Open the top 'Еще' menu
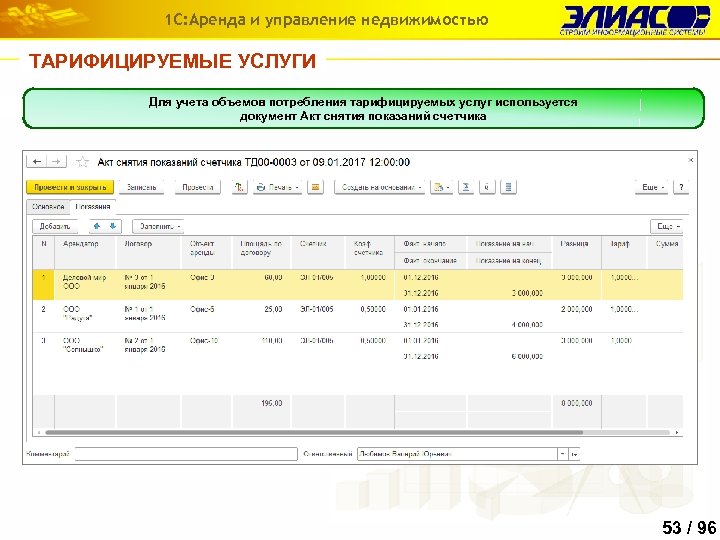Screen dimensions: 720x540 (x=652, y=187)
